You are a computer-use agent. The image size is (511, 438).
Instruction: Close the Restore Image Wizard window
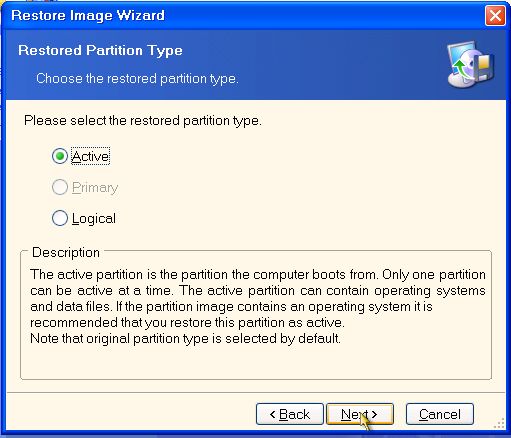pyautogui.click(x=495, y=16)
